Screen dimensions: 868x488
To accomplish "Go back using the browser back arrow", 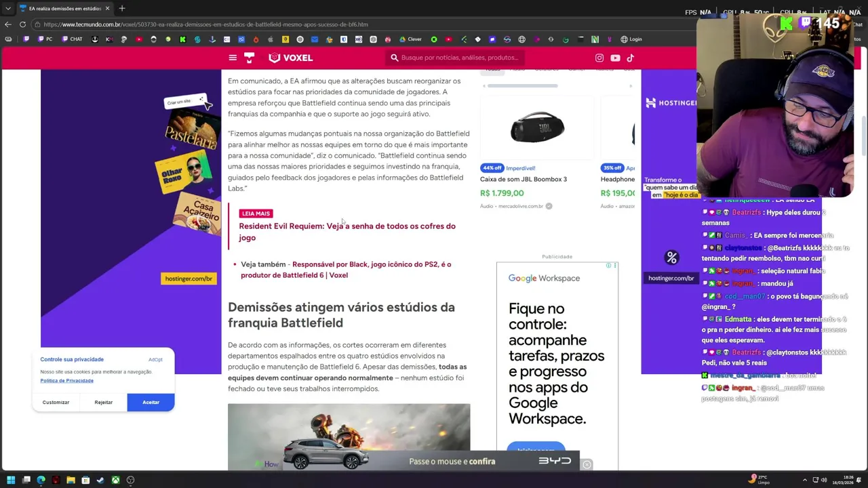I will pos(7,24).
